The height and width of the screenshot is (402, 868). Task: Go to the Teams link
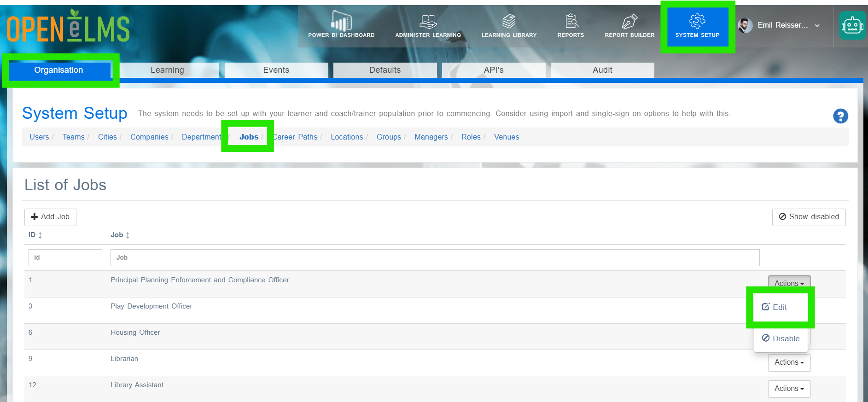74,137
